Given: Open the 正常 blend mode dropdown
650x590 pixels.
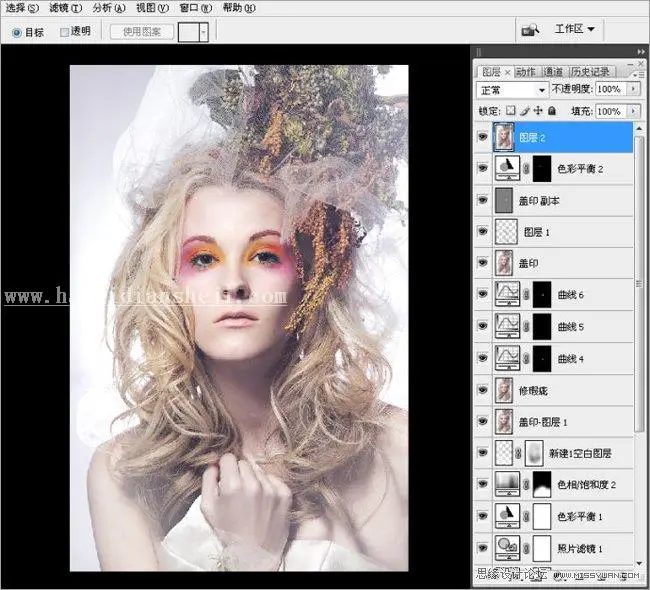Looking at the screenshot, I should [x=512, y=90].
